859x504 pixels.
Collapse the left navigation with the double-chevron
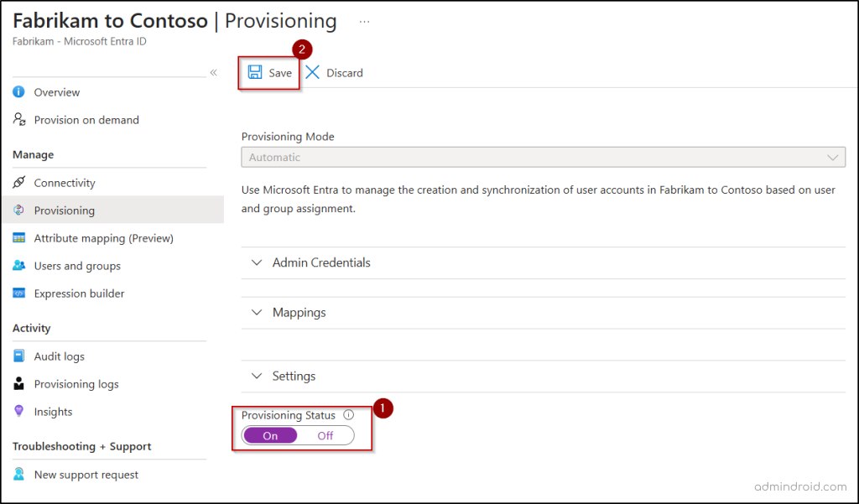(x=213, y=73)
